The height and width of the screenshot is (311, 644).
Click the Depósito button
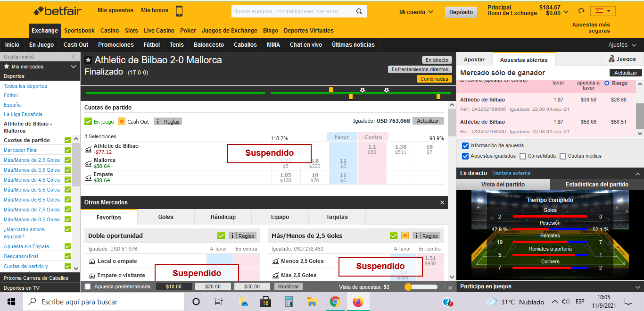click(461, 12)
